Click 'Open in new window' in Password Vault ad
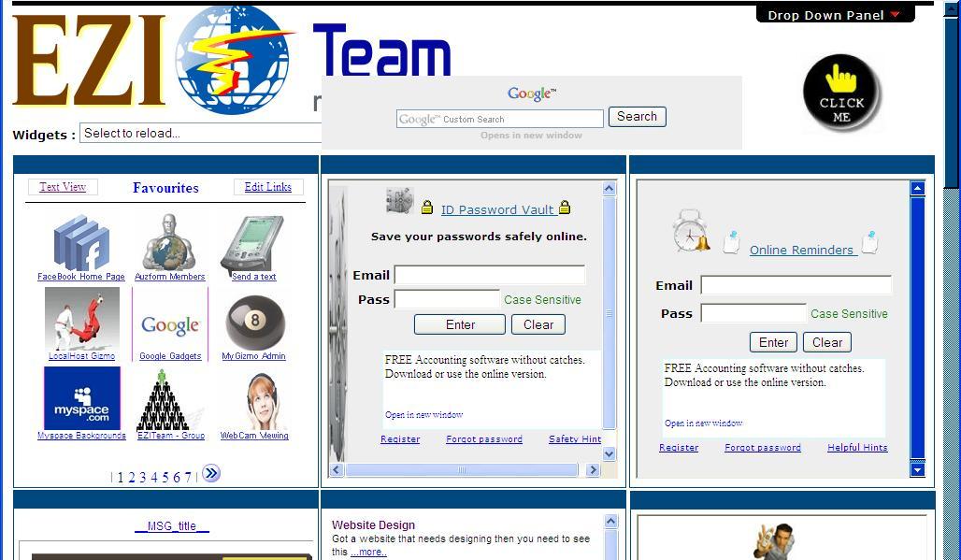Screen dimensions: 961x560 click(x=424, y=415)
